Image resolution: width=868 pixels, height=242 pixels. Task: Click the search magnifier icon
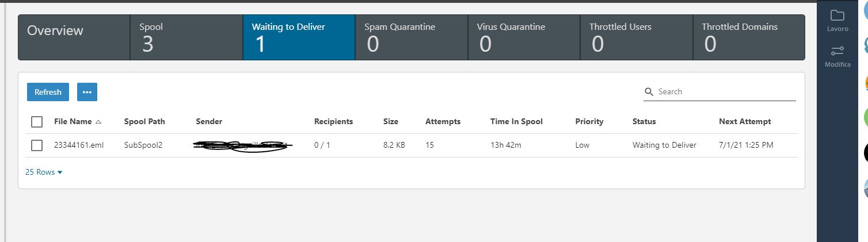[x=649, y=92]
